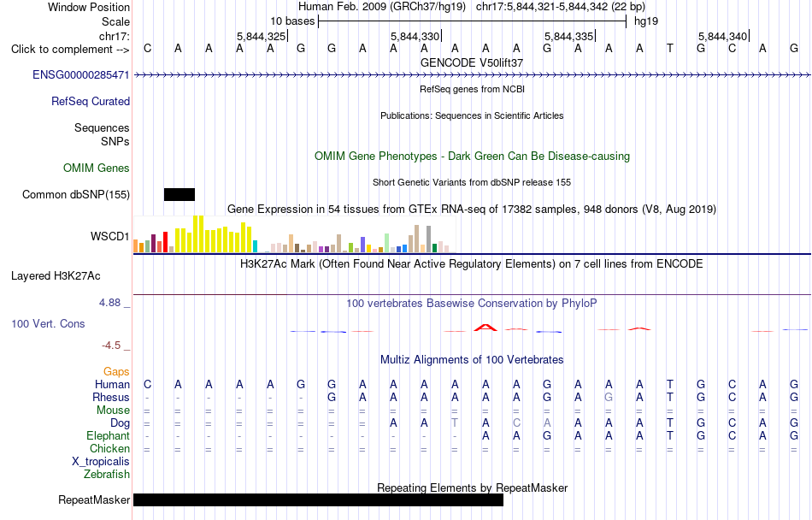The image size is (812, 520).
Task: Click the Mouse alignment row label
Action: pyautogui.click(x=113, y=411)
